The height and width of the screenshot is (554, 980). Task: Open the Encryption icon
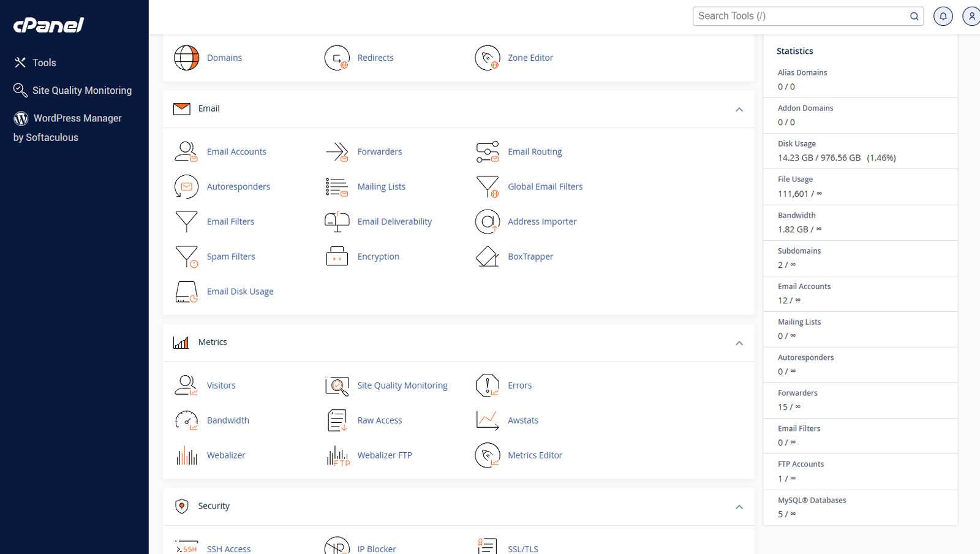click(337, 257)
